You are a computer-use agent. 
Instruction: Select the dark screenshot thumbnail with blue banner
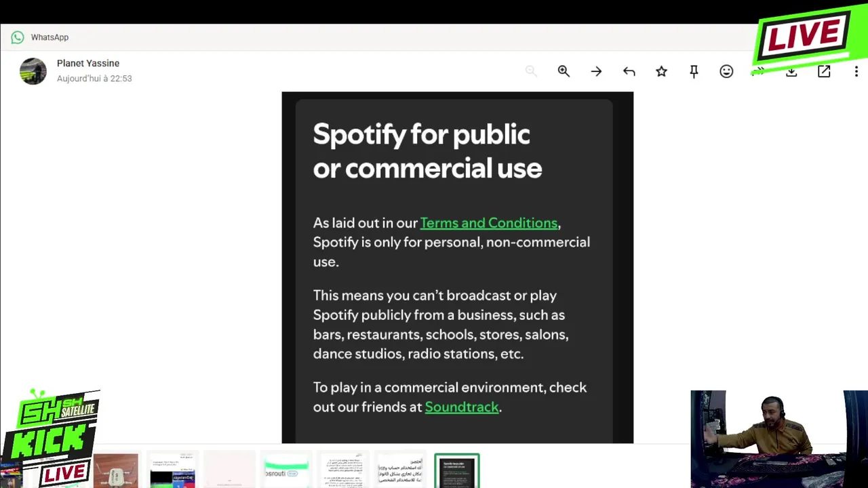point(172,470)
